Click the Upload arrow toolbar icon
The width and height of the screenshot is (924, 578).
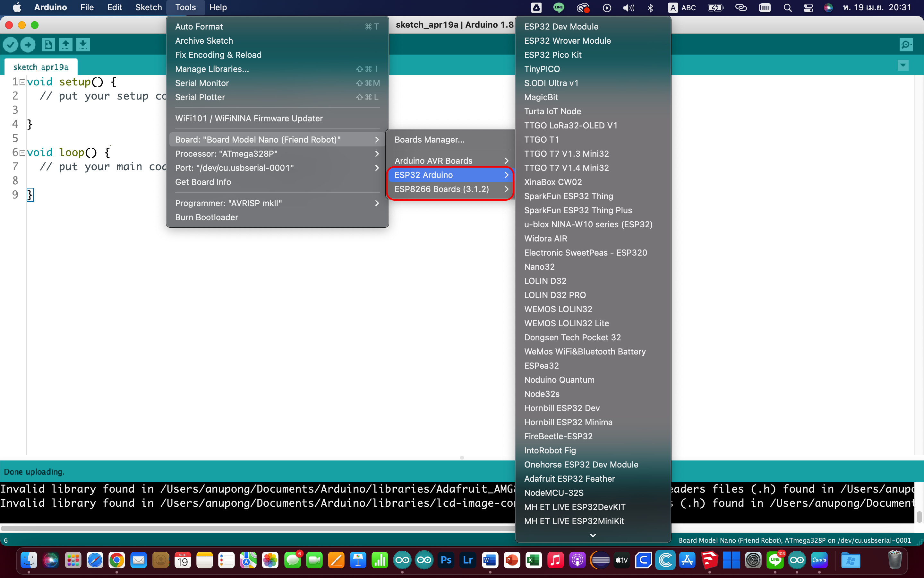(28, 45)
